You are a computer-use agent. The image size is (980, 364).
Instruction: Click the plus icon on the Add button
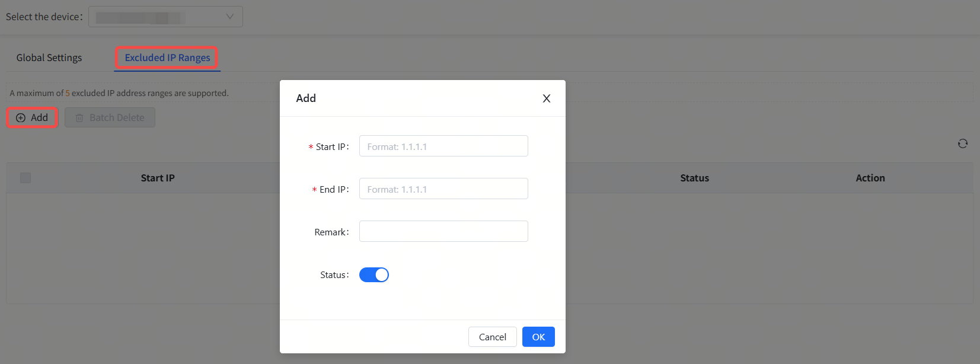21,118
